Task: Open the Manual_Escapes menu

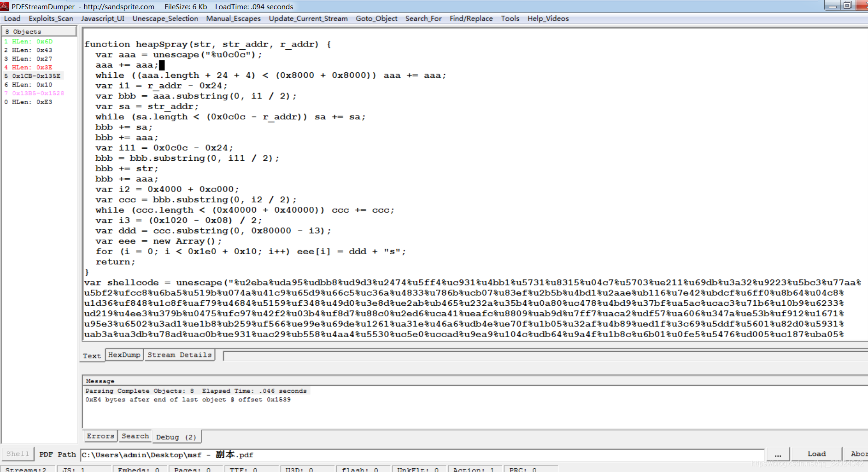Action: coord(233,18)
